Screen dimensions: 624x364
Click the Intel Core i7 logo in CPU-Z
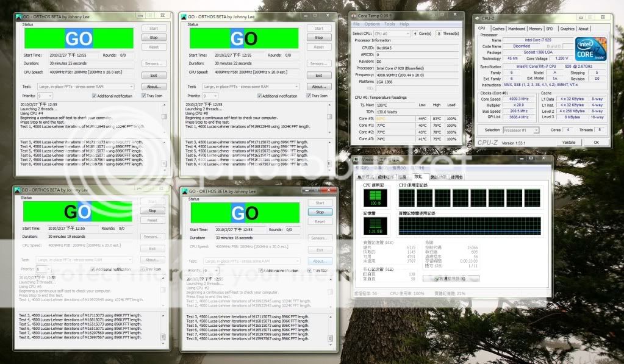[x=591, y=49]
